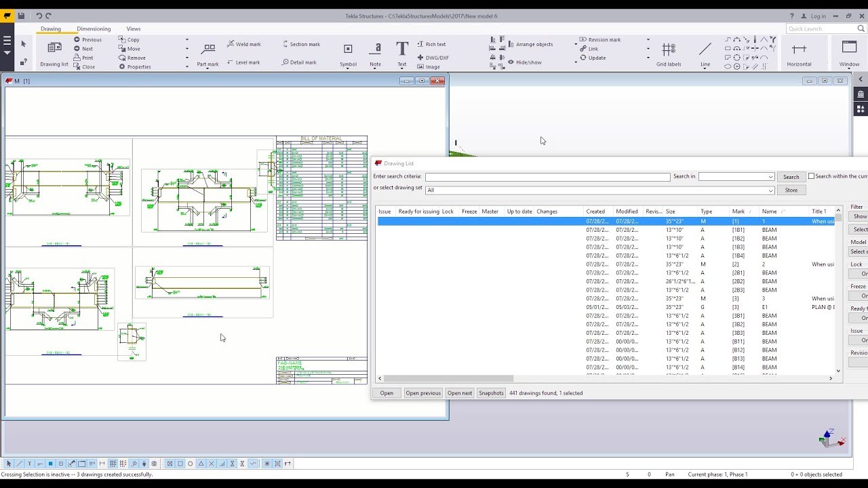The image size is (868, 488).
Task: Toggle the grid selection switch in bottom toolbar
Action: pos(113,464)
